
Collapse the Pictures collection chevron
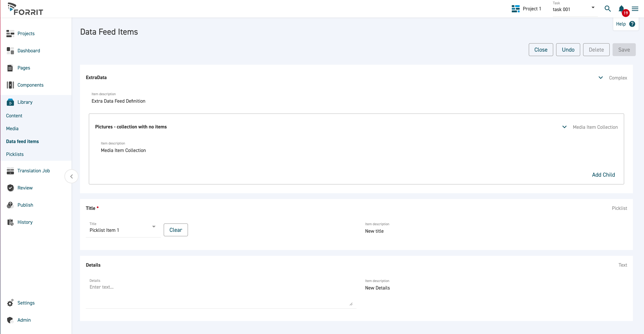click(x=564, y=127)
